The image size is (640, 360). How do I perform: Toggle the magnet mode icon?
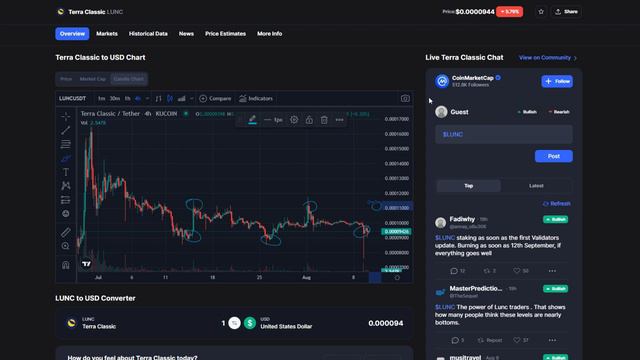click(65, 265)
